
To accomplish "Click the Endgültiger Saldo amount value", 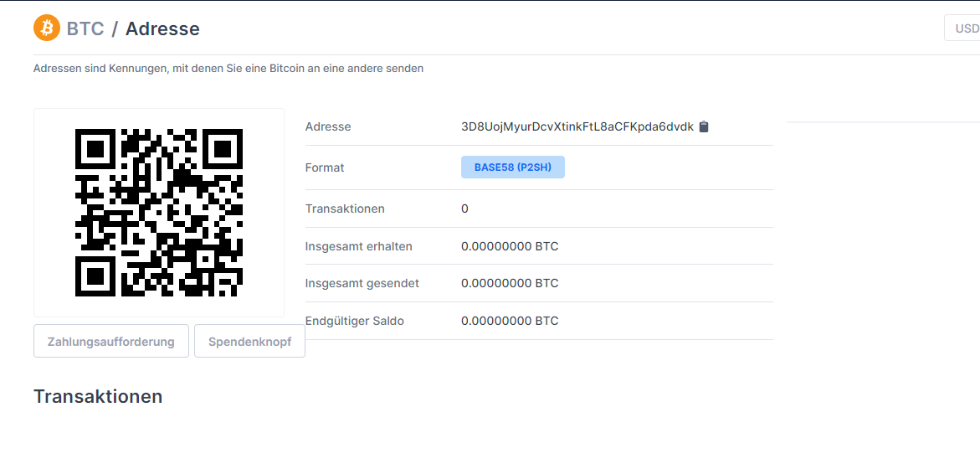I will click(x=510, y=322).
